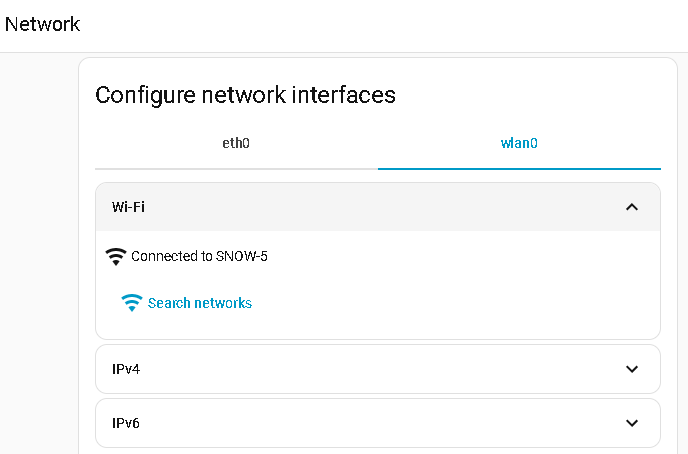
Task: Click the Wi-Fi connected status icon
Action: pos(116,256)
